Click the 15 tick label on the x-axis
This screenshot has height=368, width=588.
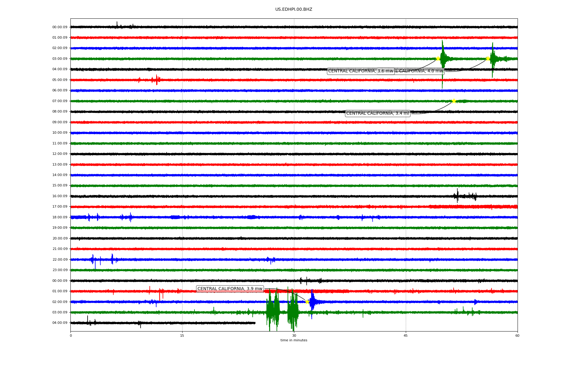tap(182, 335)
